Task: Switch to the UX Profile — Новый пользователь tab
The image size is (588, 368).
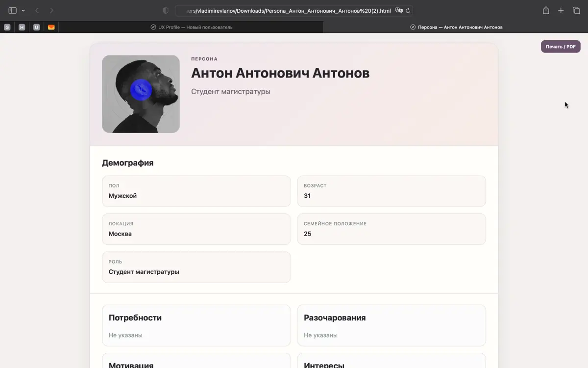Action: tap(191, 27)
